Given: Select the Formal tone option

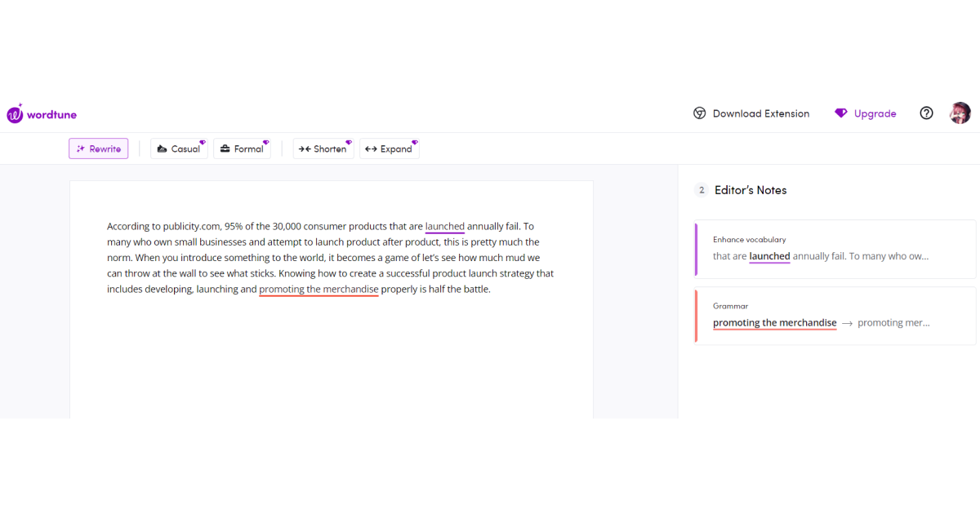Looking at the screenshot, I should click(x=242, y=149).
